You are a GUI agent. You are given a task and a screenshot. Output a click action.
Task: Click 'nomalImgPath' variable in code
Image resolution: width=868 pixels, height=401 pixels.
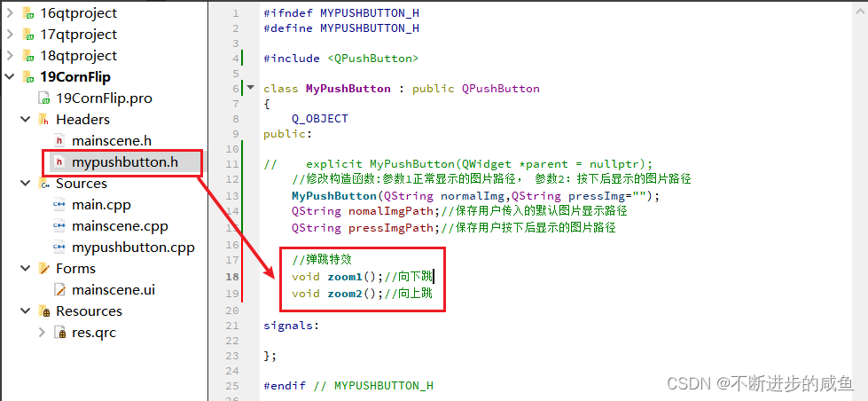click(391, 211)
